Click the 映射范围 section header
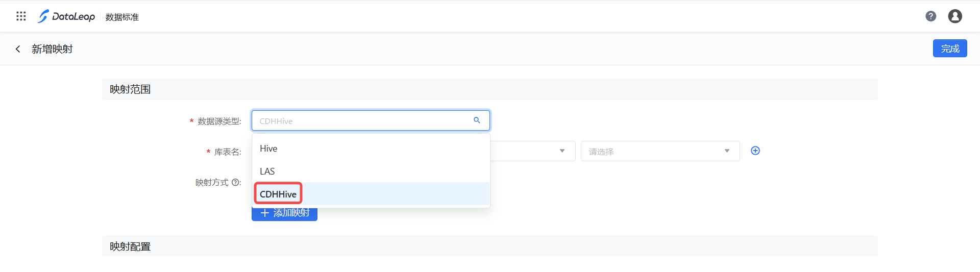This screenshot has width=980, height=272. 130,89
